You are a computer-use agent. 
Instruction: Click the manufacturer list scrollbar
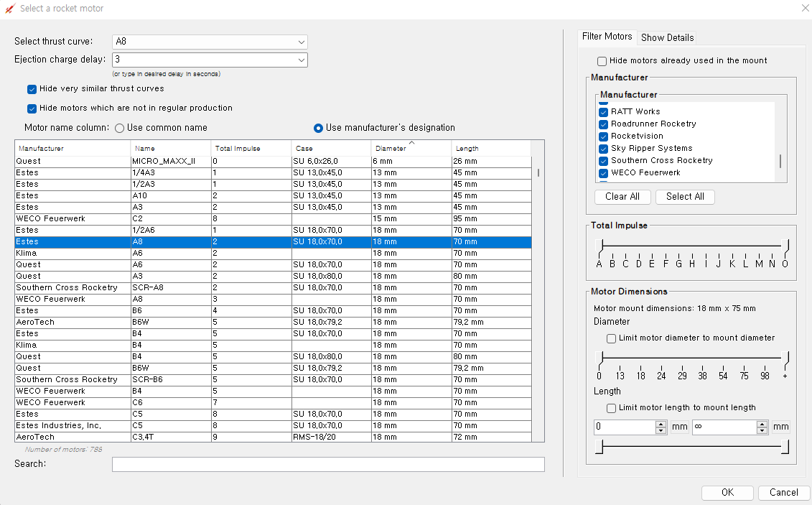[780, 161]
